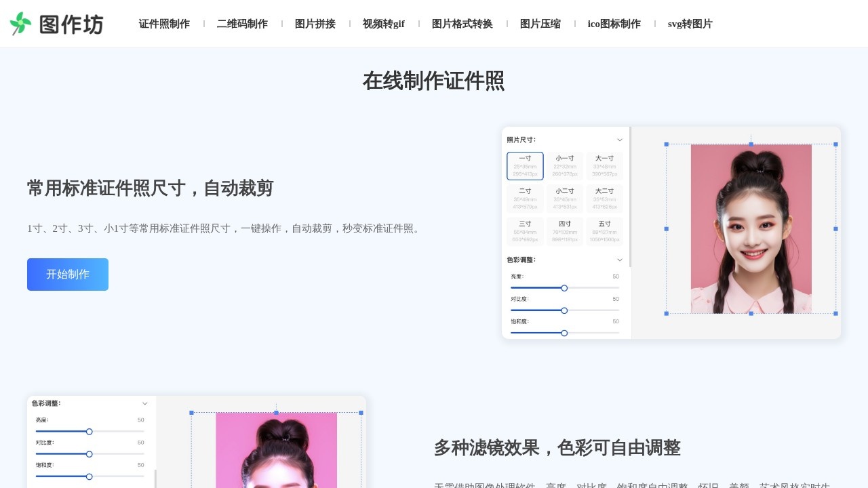868x488 pixels.
Task: Click the blue 开始制作 button
Action: tap(67, 274)
